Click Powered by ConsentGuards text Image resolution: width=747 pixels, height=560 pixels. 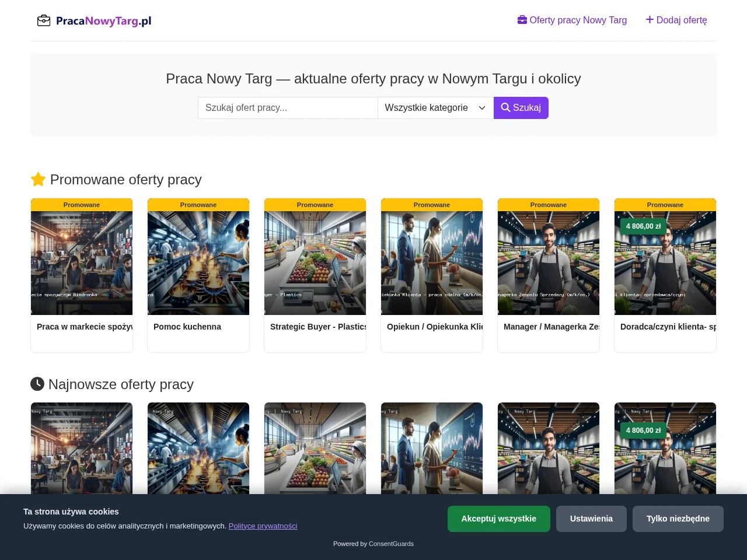(373, 544)
